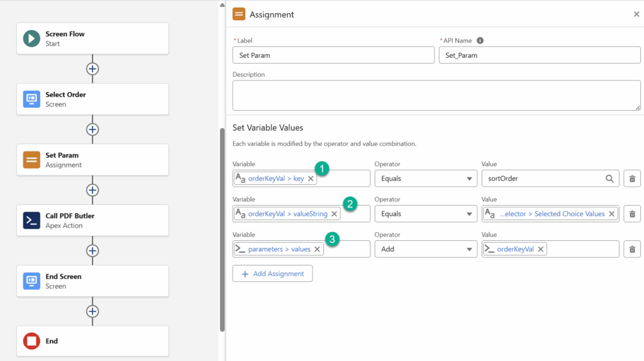Image resolution: width=644 pixels, height=361 pixels.
Task: Remove the orderKeyVal > valueString variable pill
Action: [335, 214]
